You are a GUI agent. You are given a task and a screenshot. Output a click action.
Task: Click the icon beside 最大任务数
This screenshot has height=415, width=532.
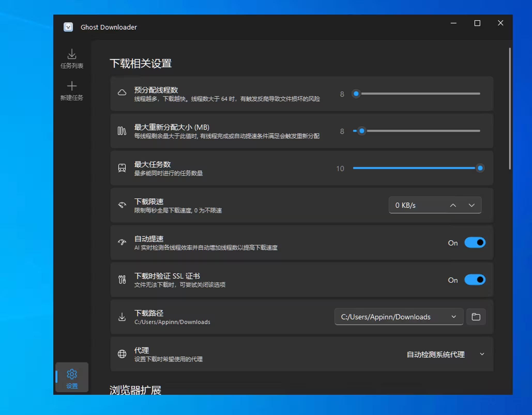click(121, 168)
